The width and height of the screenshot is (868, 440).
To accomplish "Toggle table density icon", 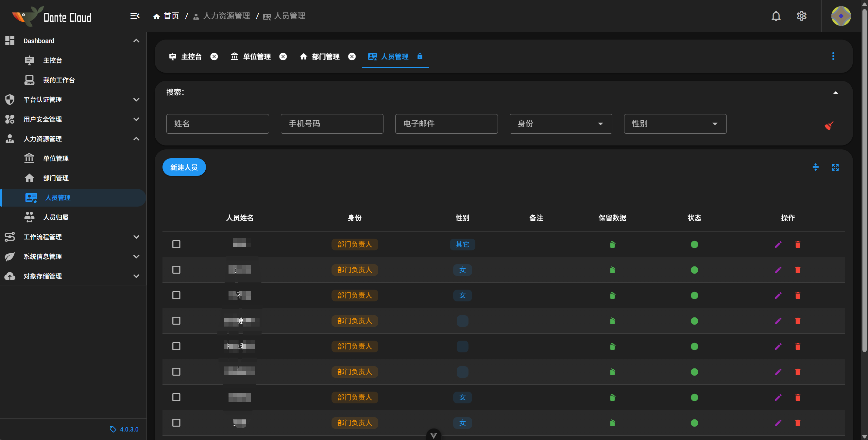I will pyautogui.click(x=815, y=167).
